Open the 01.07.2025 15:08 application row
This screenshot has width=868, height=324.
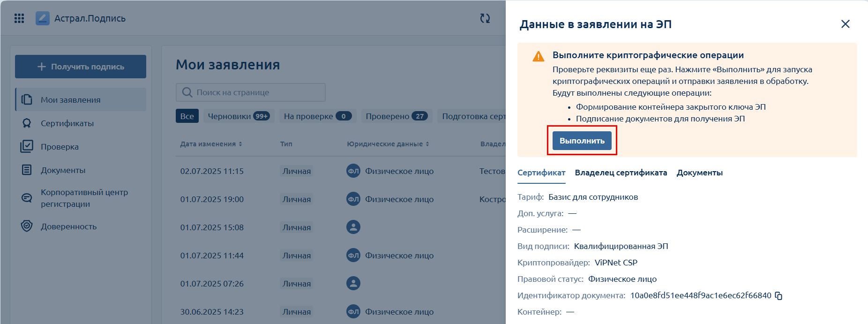click(341, 227)
